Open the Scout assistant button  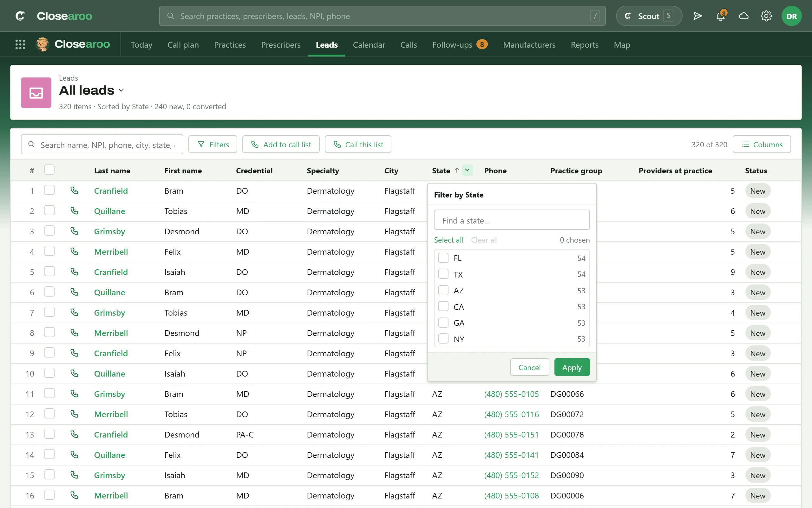(649, 16)
